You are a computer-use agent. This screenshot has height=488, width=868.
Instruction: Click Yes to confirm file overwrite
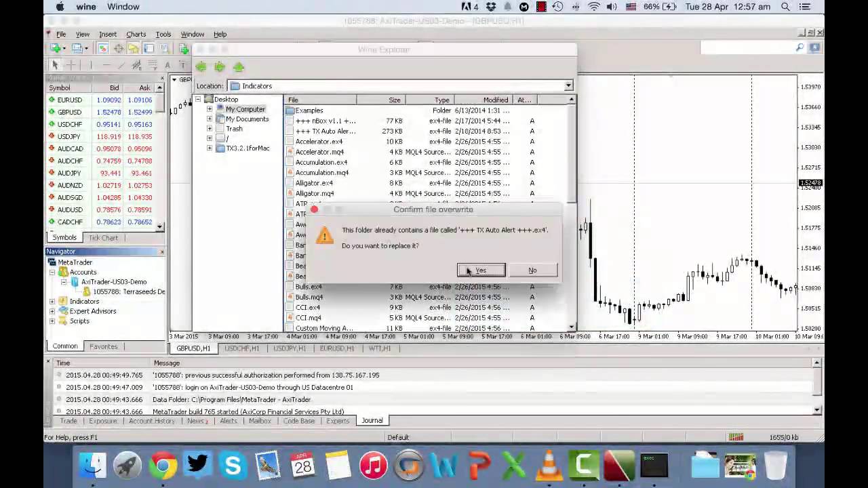(x=481, y=270)
